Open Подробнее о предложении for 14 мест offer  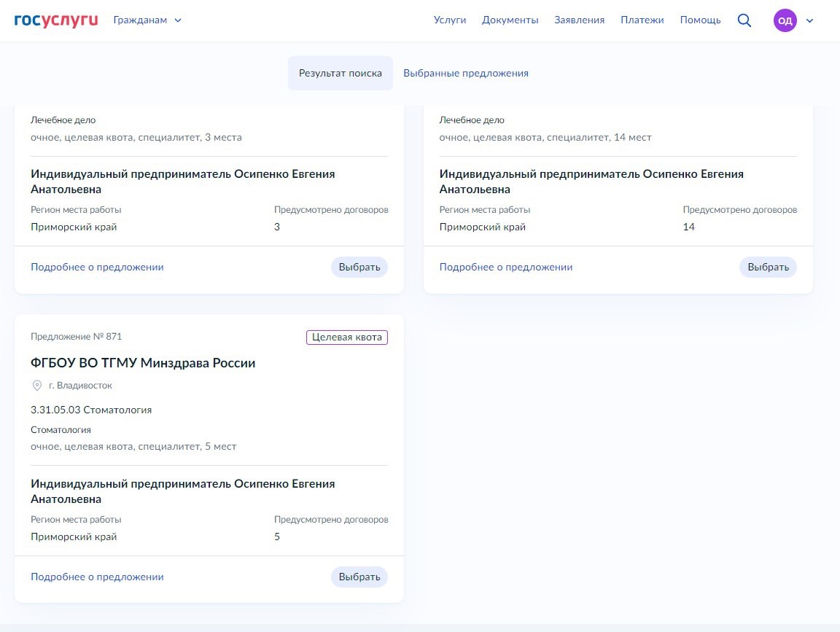point(506,267)
